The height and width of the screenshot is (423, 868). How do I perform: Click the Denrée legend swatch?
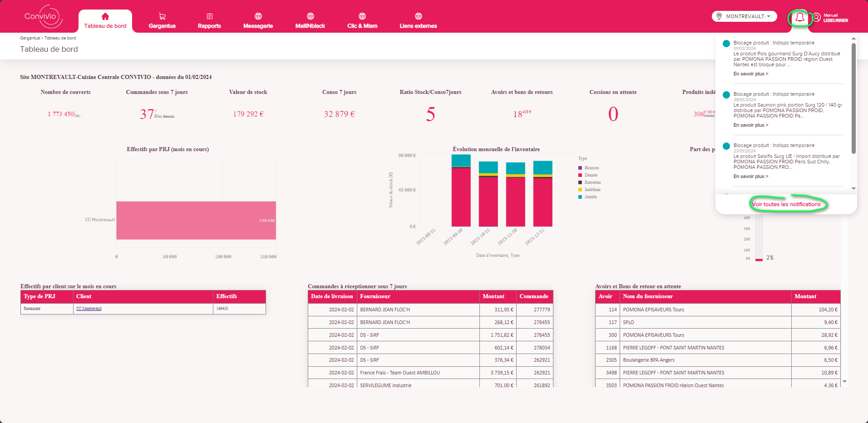point(580,175)
